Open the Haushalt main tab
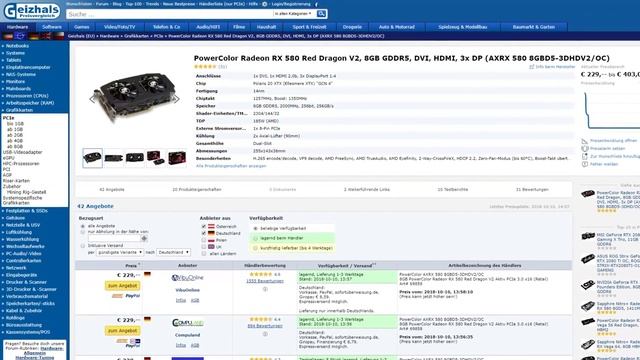 tap(266, 27)
